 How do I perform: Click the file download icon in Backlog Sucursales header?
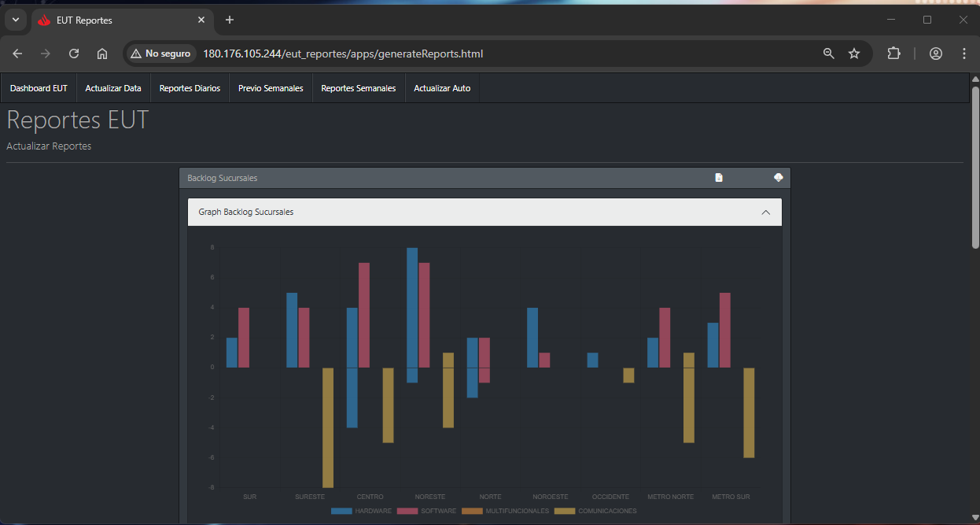[x=718, y=178]
